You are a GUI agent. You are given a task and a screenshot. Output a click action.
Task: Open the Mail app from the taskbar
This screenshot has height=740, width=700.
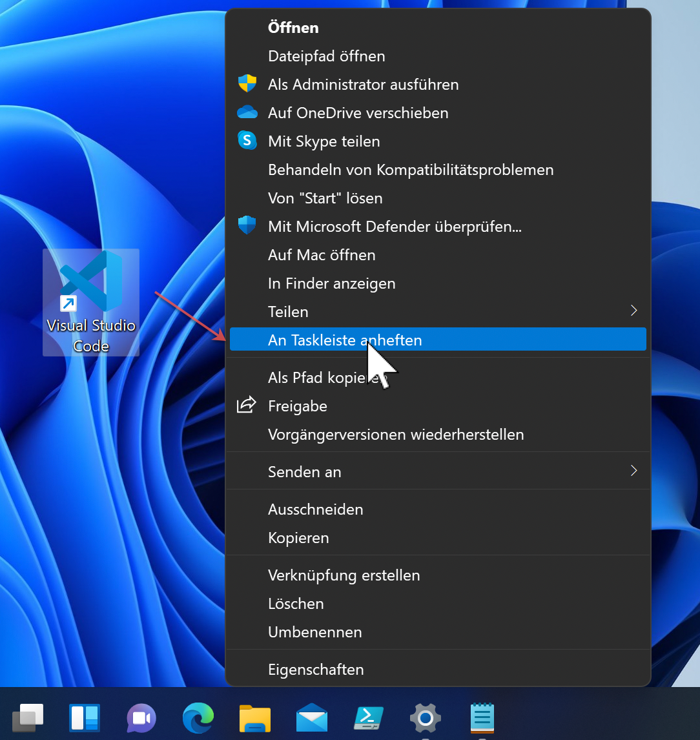[311, 717]
